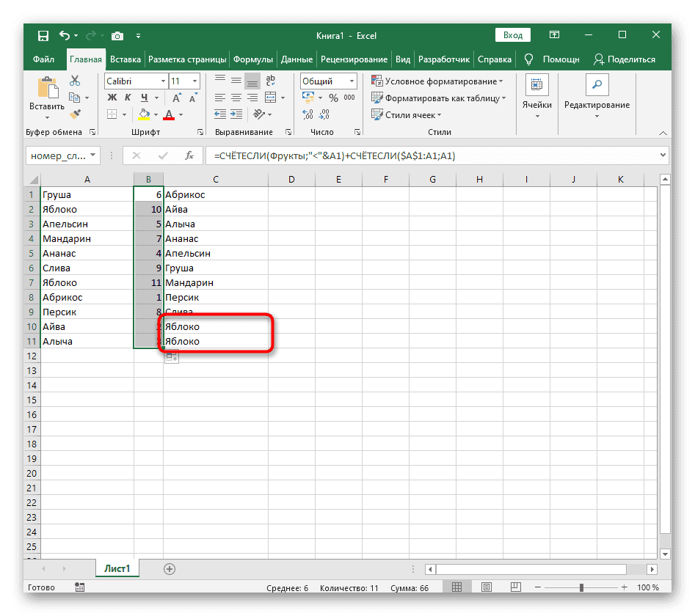Click the yellow fill color swatch

tap(145, 114)
